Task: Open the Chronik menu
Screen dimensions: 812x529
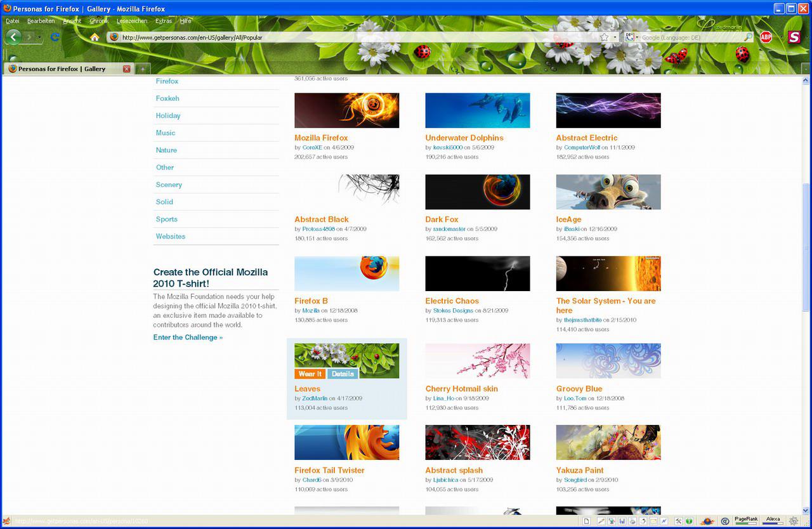Action: (99, 21)
